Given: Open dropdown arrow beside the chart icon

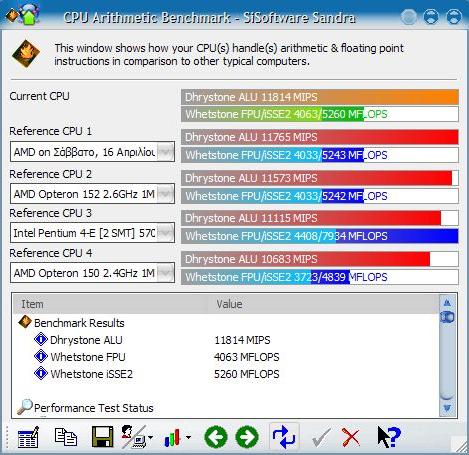Looking at the screenshot, I should 188,437.
